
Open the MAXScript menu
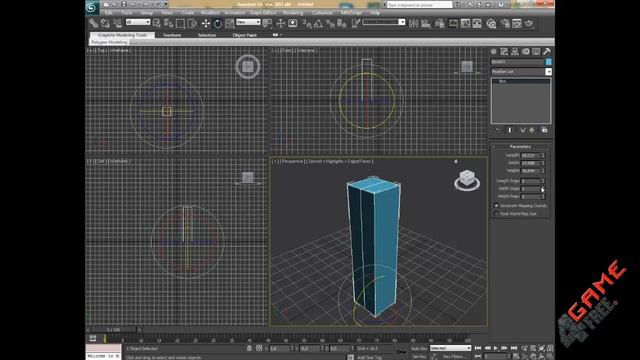pyautogui.click(x=351, y=13)
